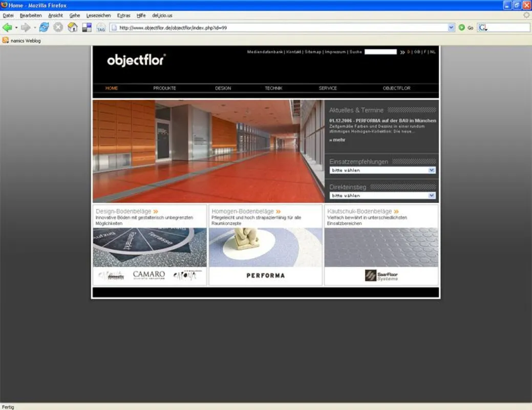This screenshot has height=410, width=532.
Task: Open the Mediendatenbank link
Action: click(x=265, y=52)
